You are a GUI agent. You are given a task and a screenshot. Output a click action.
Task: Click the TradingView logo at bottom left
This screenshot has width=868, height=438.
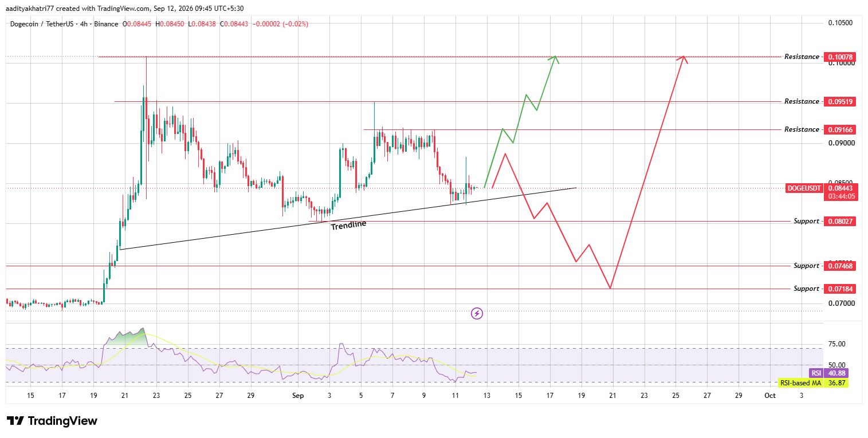(x=52, y=421)
